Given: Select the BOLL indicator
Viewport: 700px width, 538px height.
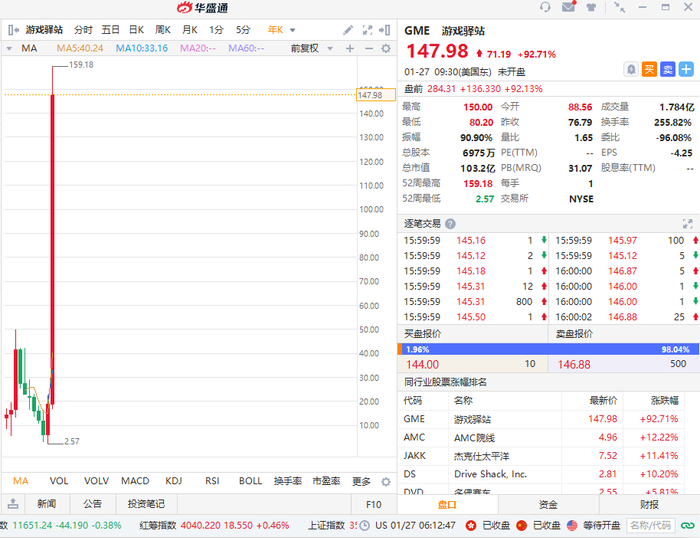Looking at the screenshot, I should 250,481.
